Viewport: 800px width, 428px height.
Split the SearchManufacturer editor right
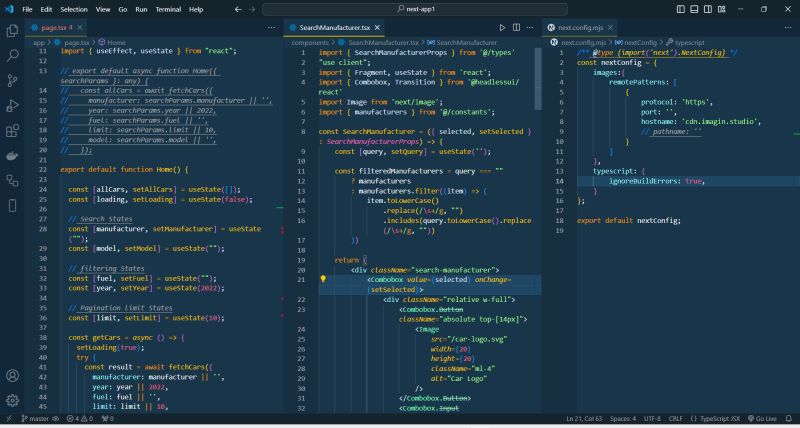516,28
